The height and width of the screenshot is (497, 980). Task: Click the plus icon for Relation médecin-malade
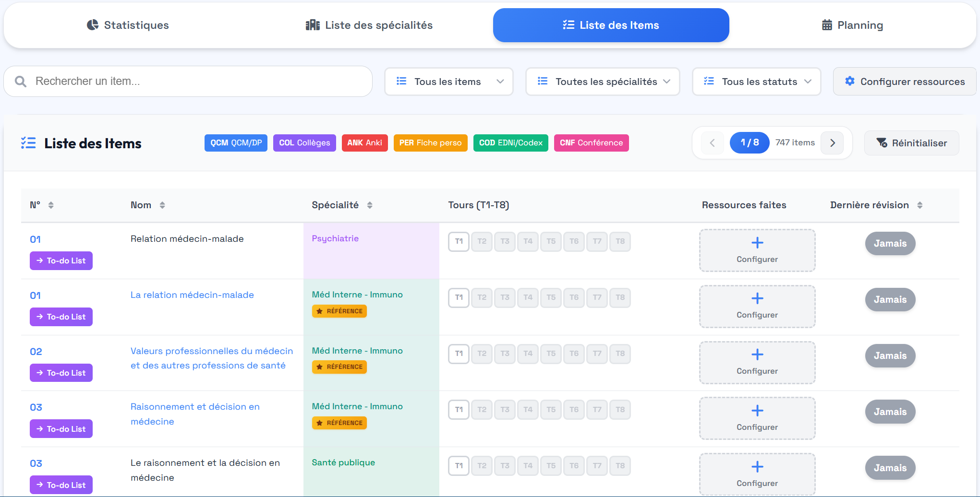point(757,243)
